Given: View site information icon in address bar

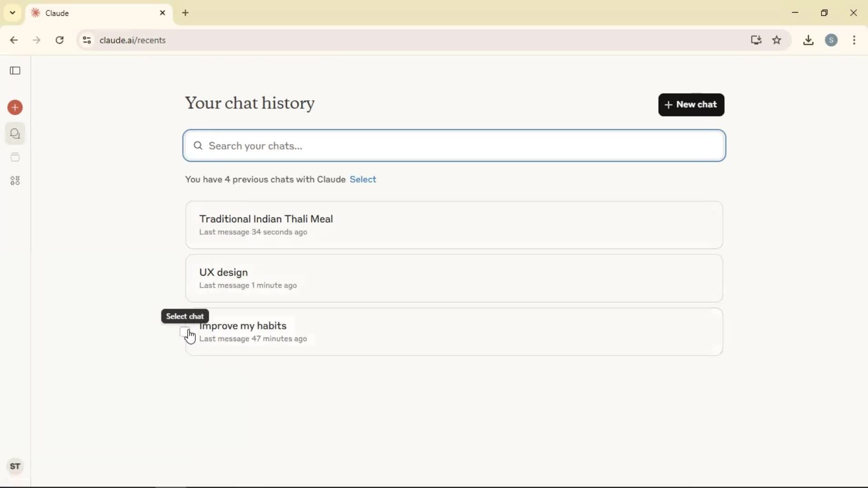Looking at the screenshot, I should click(87, 40).
